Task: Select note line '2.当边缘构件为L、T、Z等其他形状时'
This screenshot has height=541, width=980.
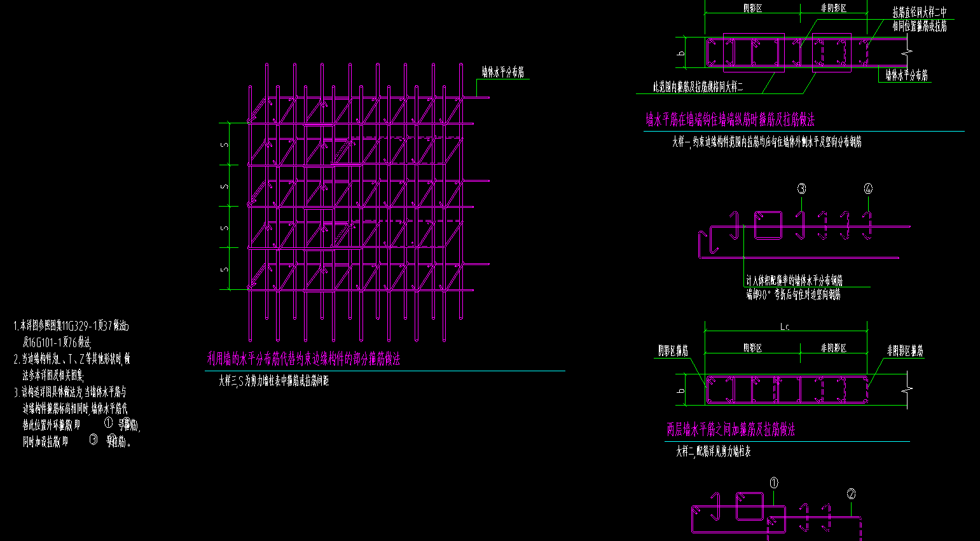Action: (x=71, y=359)
